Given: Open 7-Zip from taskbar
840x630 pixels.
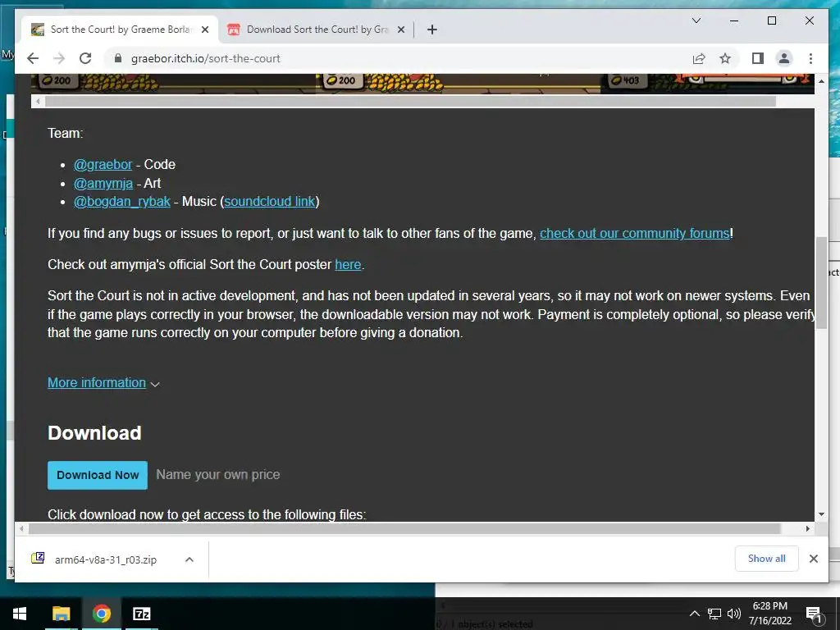Looking at the screenshot, I should (x=141, y=614).
